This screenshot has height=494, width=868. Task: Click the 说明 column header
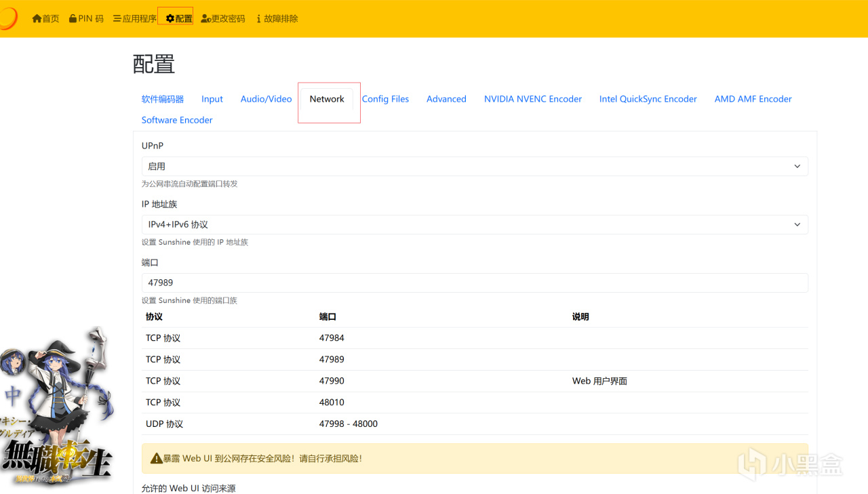580,316
